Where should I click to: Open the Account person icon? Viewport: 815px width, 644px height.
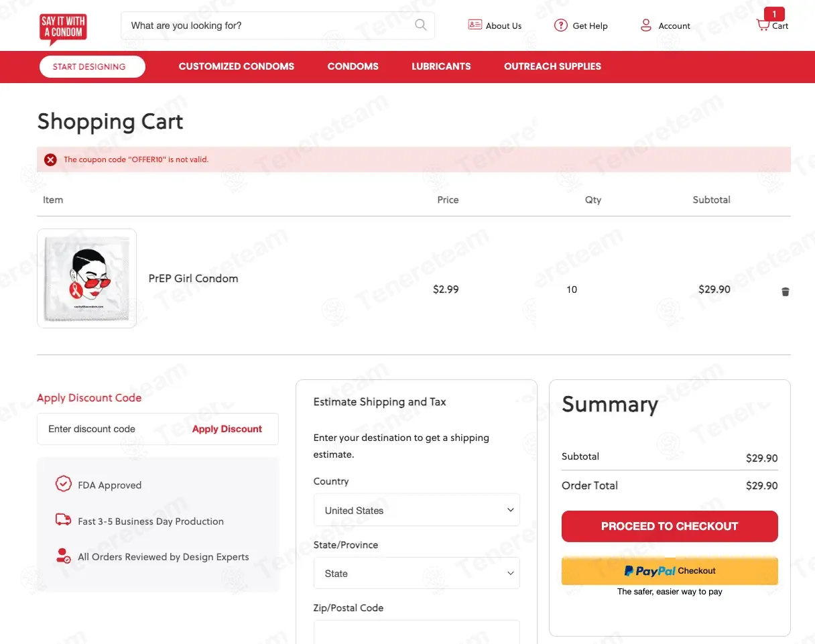(x=646, y=25)
